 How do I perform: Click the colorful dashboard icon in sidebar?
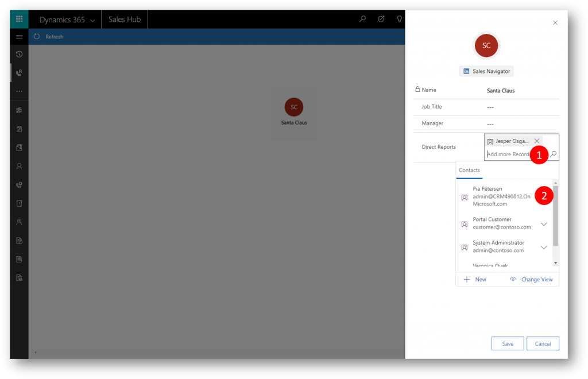[x=19, y=110]
